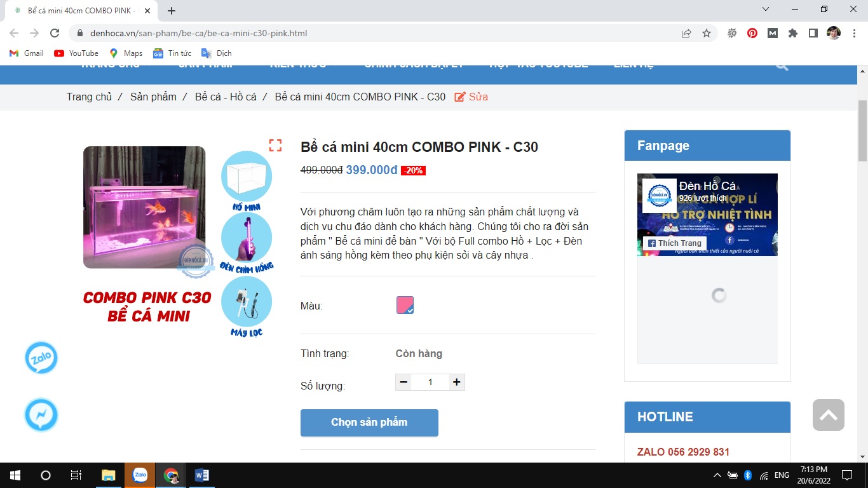
Task: Click the Chọn sản phẩm button
Action: tap(369, 423)
